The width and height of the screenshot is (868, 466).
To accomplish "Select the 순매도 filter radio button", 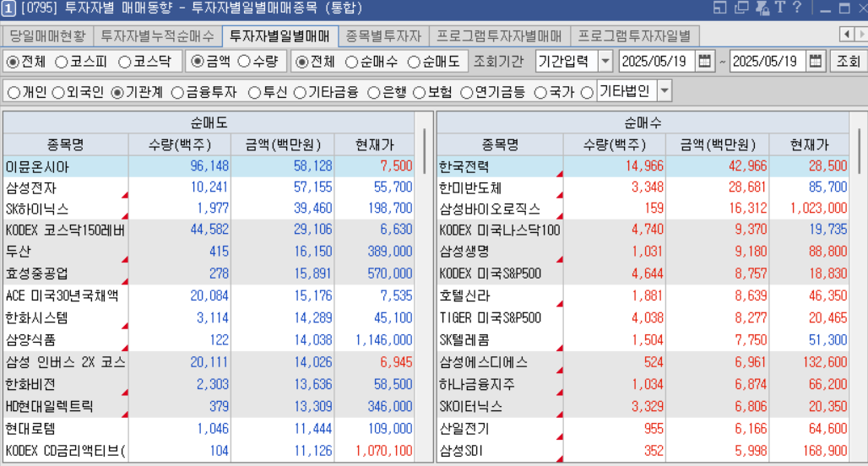I will 414,62.
